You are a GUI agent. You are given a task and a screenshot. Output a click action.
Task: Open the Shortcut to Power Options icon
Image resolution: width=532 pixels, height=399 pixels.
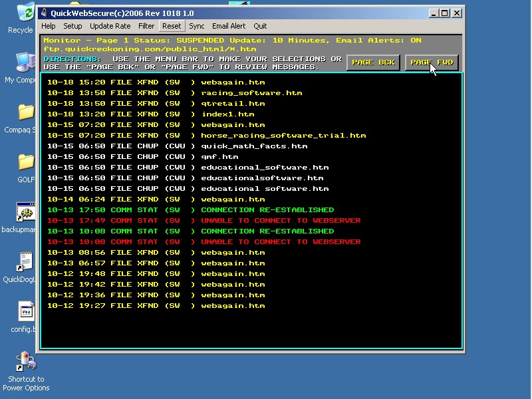(x=25, y=362)
